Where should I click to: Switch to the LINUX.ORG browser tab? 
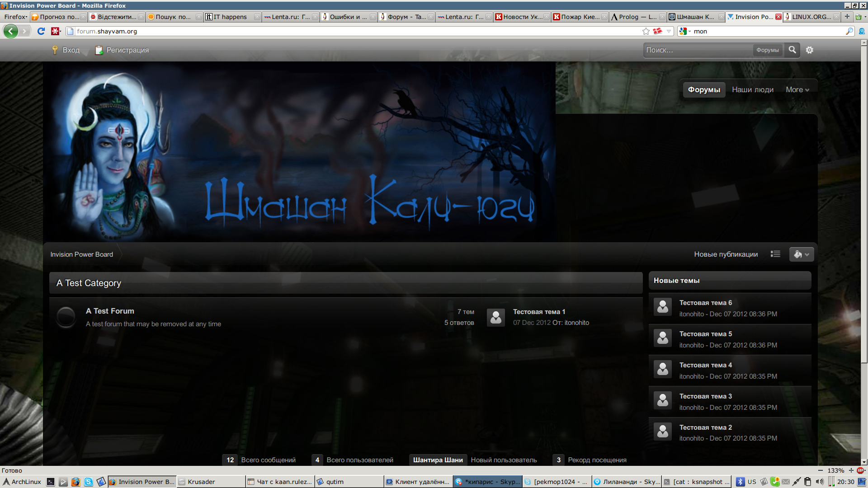[811, 17]
